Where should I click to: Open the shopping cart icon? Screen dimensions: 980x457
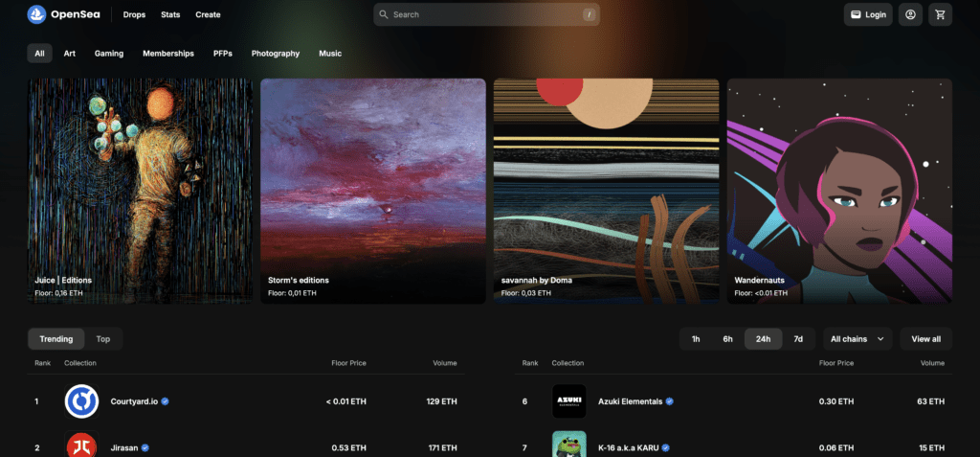pos(940,14)
